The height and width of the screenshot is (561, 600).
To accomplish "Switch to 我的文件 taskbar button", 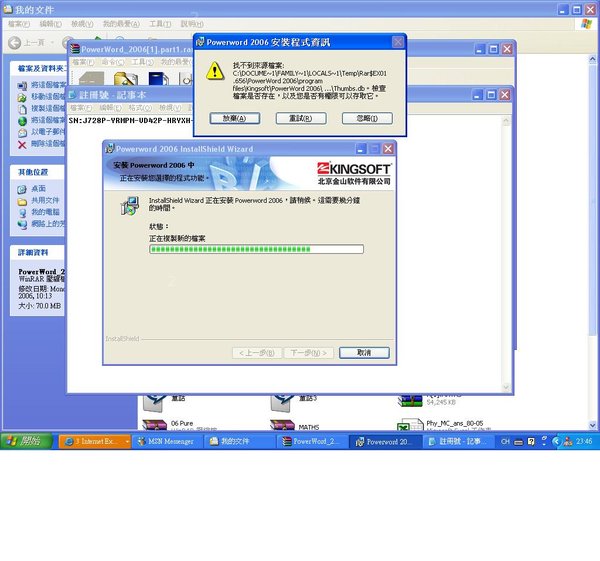I will click(238, 441).
